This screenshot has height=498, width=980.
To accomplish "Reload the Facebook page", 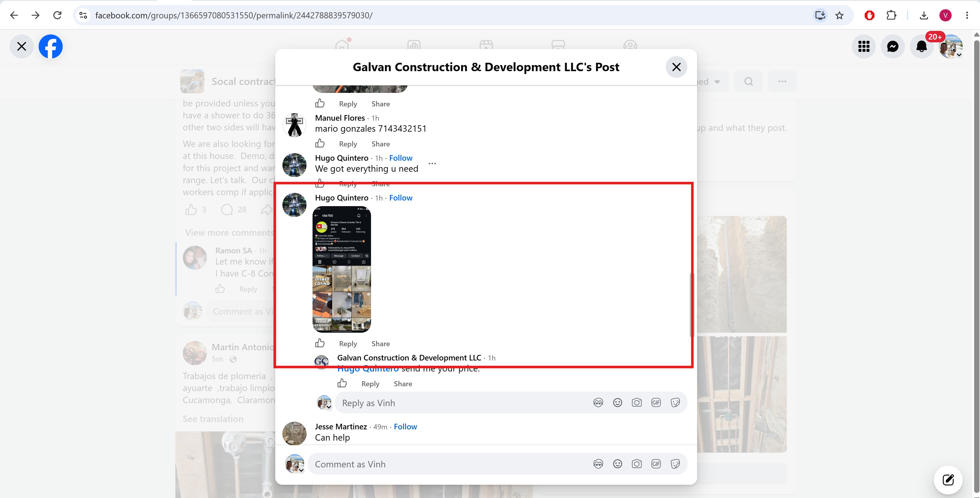I will (x=57, y=15).
